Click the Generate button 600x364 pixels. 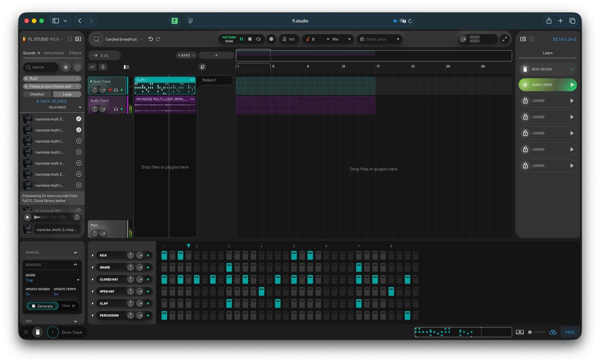[x=42, y=306]
